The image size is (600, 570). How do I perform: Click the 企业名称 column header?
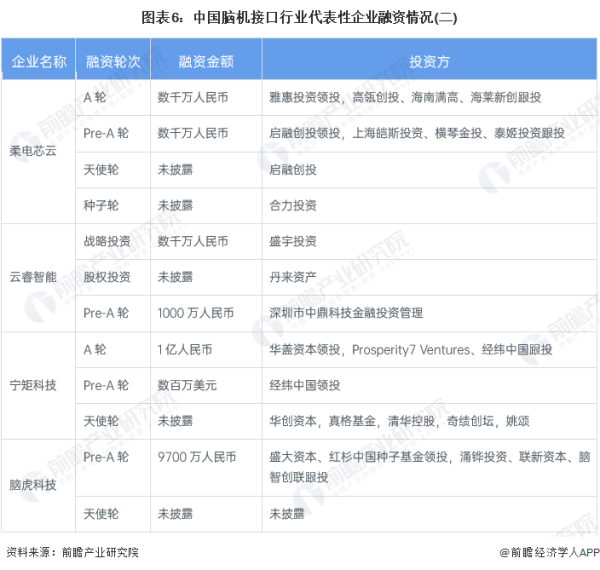[39, 62]
